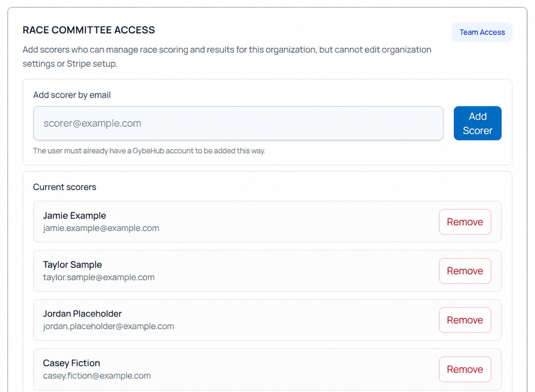Click the Add Scorer button
Screen dimensions: 535x392
(477, 123)
